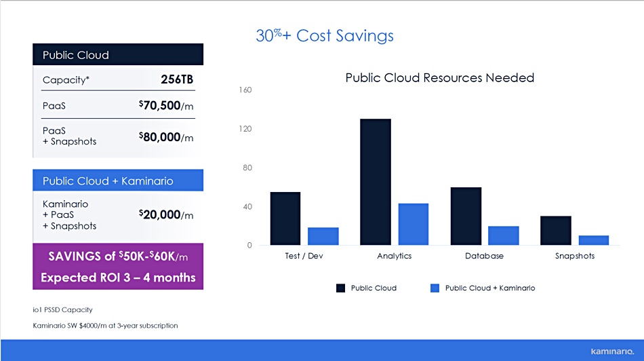The height and width of the screenshot is (361, 644).
Task: Click the 'Public Cloud + Kaminario' legend label
Action: (490, 288)
